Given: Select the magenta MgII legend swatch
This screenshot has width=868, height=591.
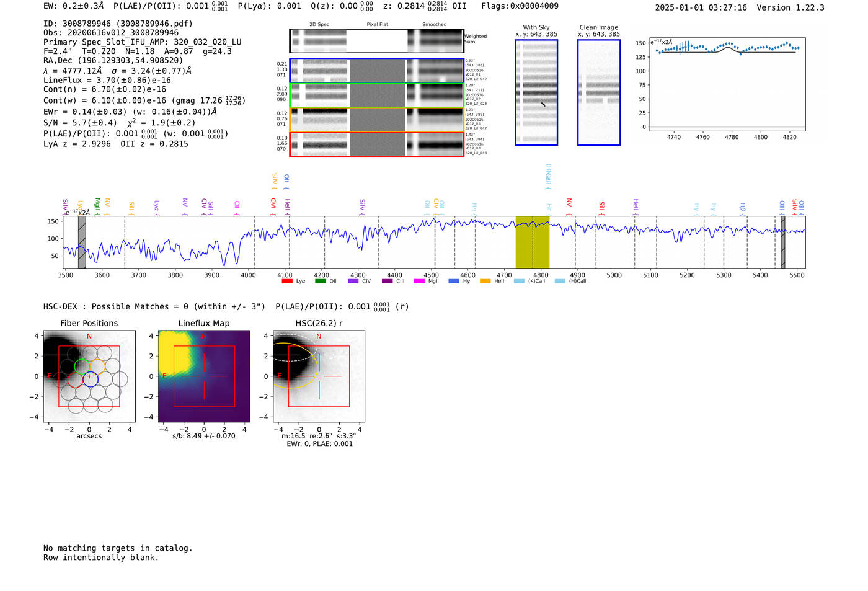Looking at the screenshot, I should click(419, 281).
